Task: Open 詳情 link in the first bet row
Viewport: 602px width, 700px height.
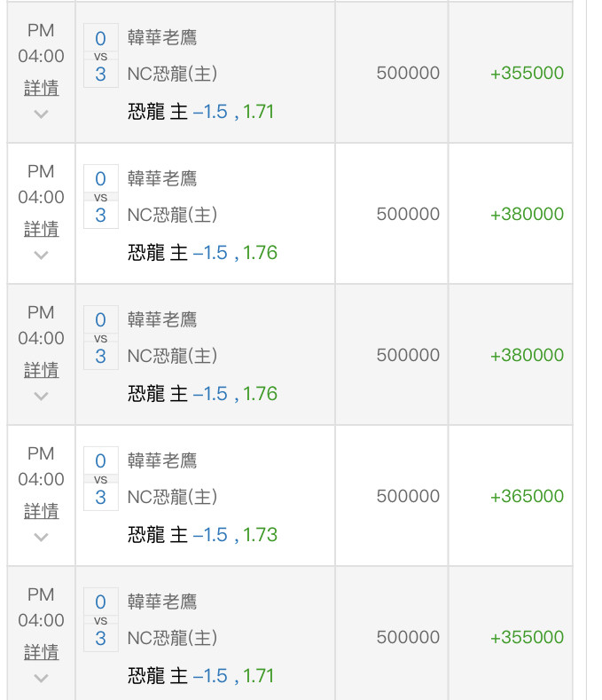Action: (x=41, y=88)
